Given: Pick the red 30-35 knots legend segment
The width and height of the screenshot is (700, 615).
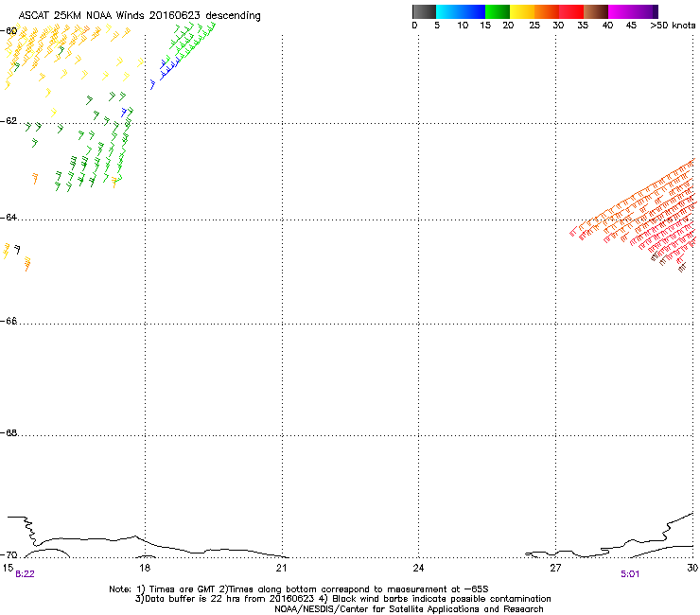Looking at the screenshot, I should [571, 11].
